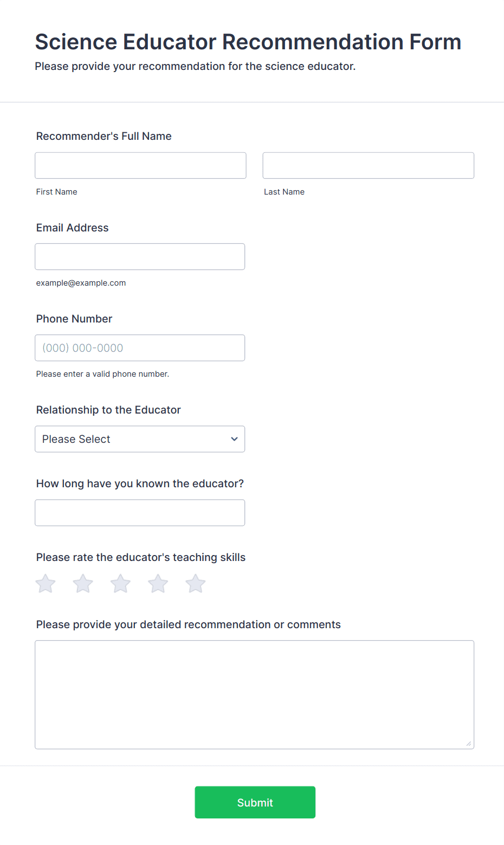Select the second rating star
The image size is (504, 845).
pyautogui.click(x=83, y=584)
